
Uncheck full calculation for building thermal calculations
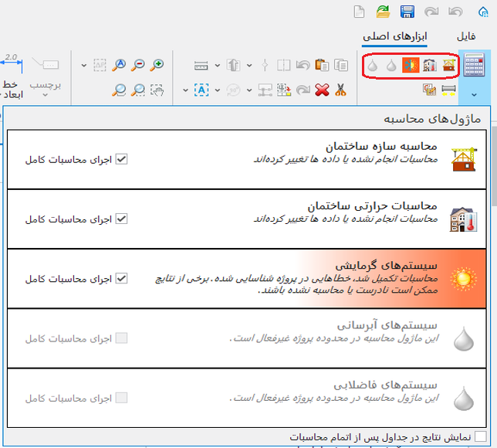click(121, 219)
